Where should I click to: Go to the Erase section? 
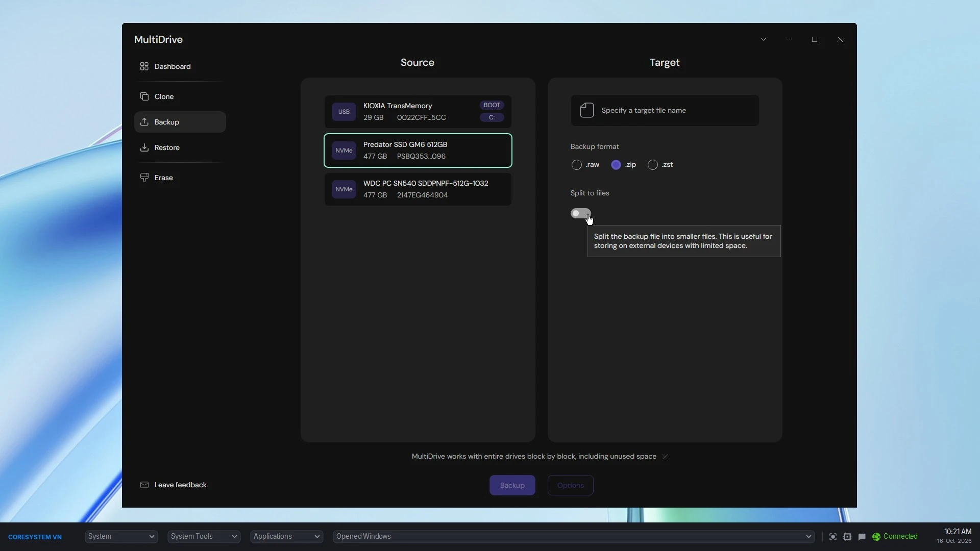[x=180, y=178]
